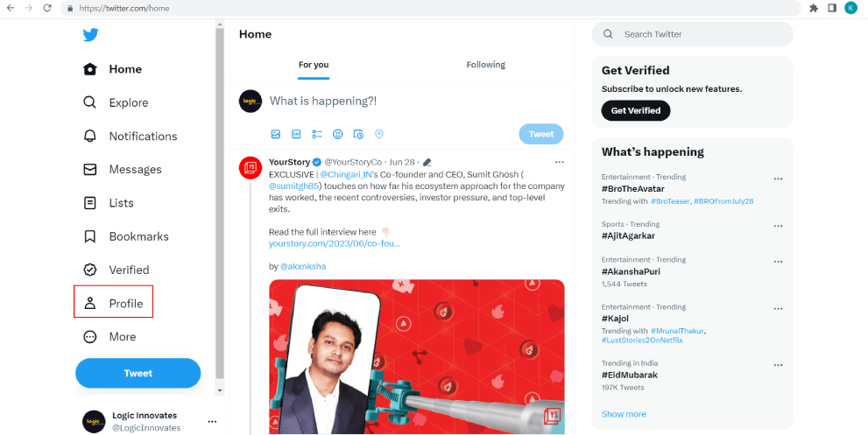Open options for #Kajol trend

tap(778, 308)
